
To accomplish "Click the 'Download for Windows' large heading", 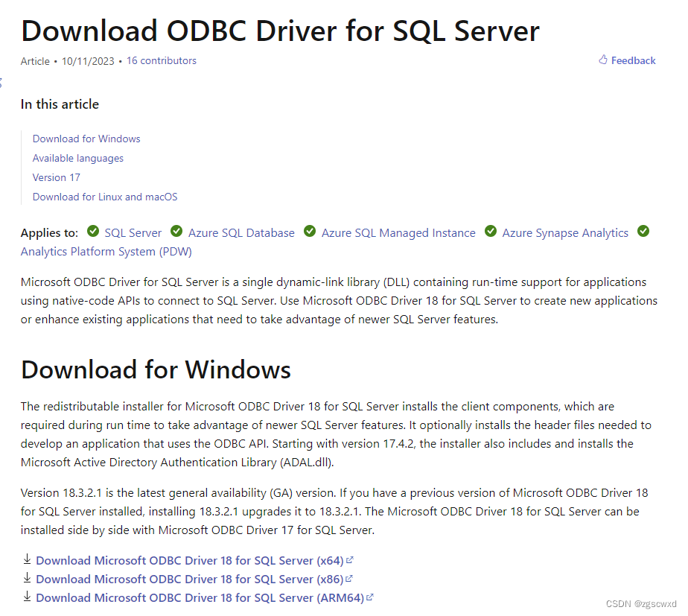I will coord(156,369).
